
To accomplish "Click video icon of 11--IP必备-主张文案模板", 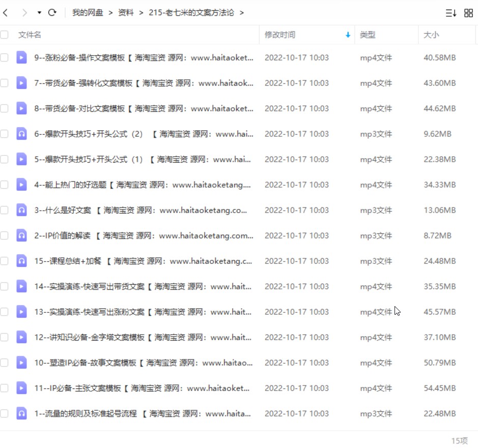I will click(x=22, y=388).
